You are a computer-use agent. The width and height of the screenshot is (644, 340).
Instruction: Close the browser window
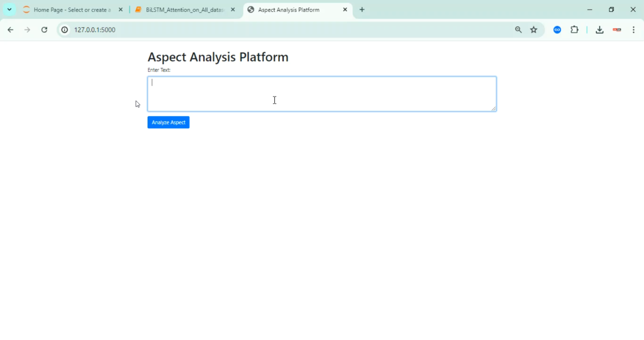pos(633,9)
